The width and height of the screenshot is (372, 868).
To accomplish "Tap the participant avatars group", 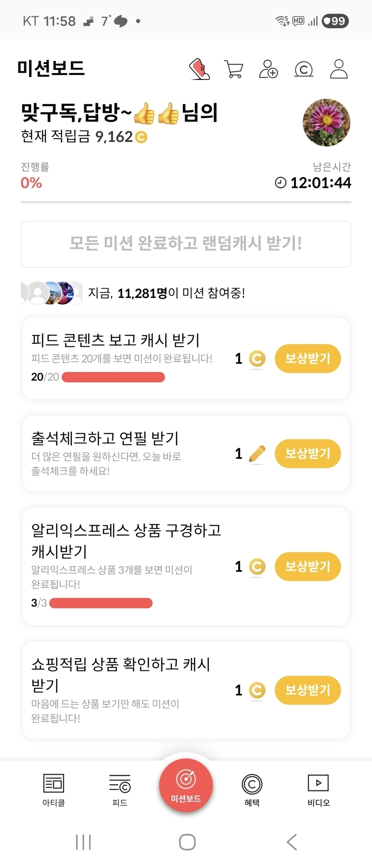I will [52, 293].
